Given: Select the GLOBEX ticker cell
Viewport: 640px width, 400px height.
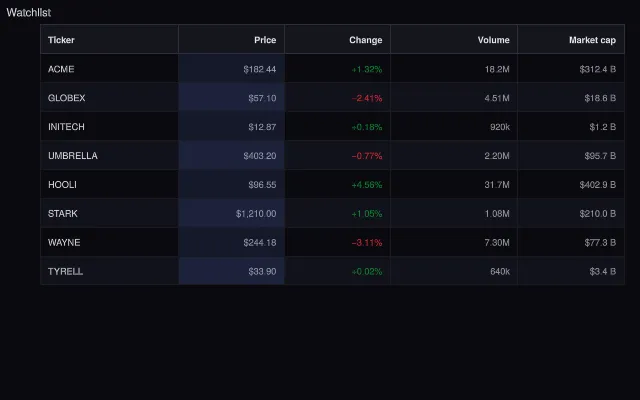Looking at the screenshot, I should click(109, 98).
